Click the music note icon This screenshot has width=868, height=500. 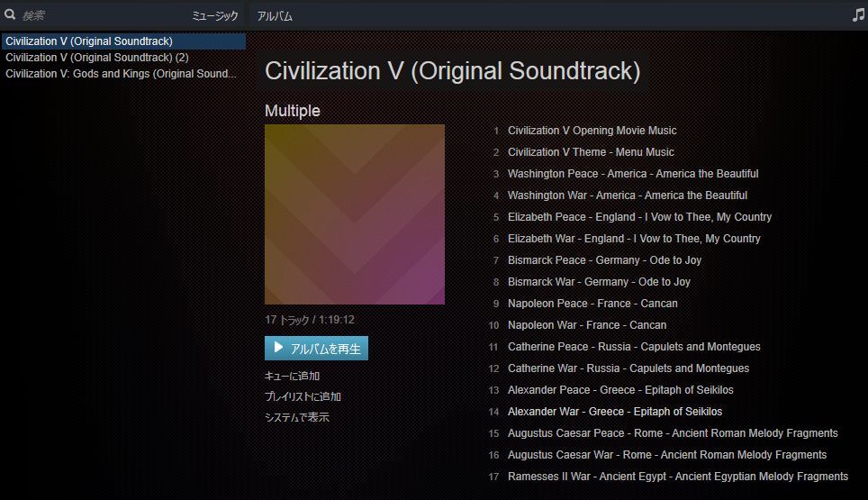[858, 15]
